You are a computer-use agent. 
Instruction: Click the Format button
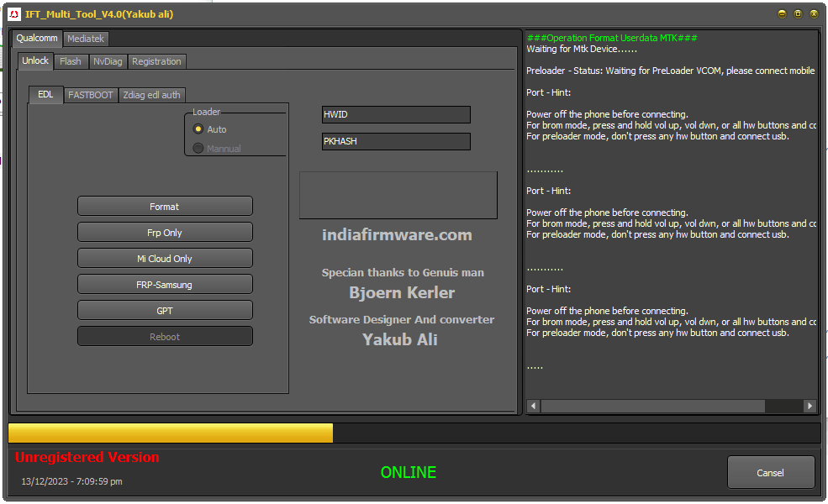165,206
